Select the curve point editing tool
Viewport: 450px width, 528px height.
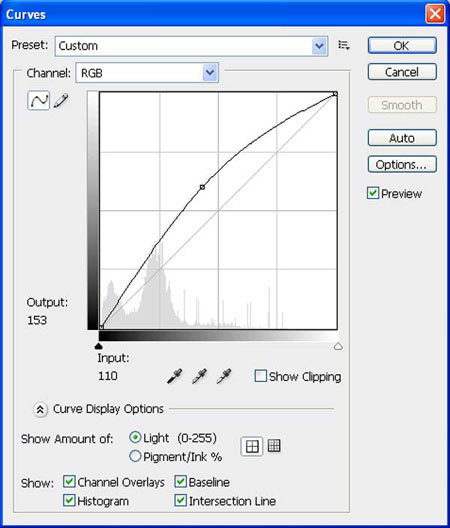[38, 100]
